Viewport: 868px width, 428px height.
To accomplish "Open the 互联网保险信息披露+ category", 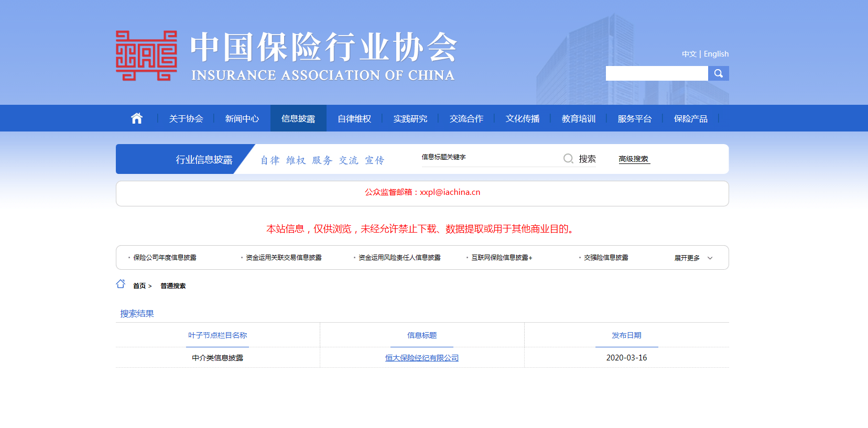I will point(501,258).
